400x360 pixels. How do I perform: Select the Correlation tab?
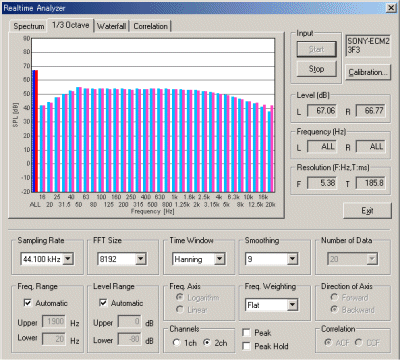151,26
